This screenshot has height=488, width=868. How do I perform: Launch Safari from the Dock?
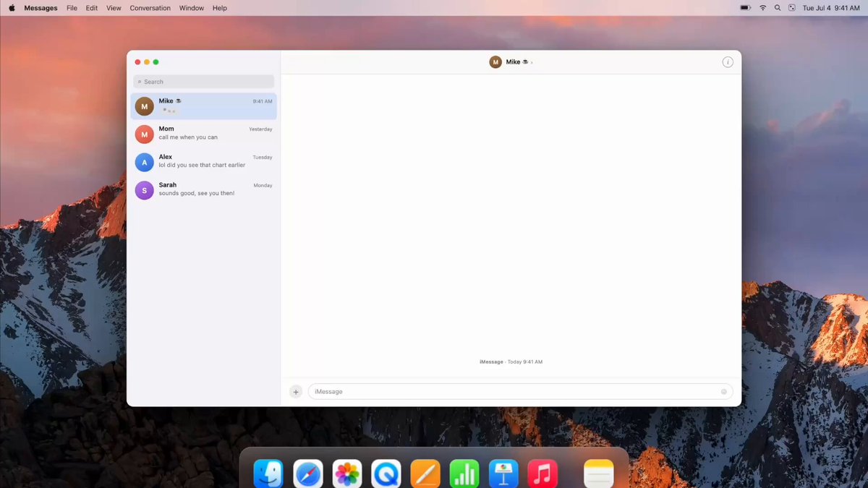(308, 474)
